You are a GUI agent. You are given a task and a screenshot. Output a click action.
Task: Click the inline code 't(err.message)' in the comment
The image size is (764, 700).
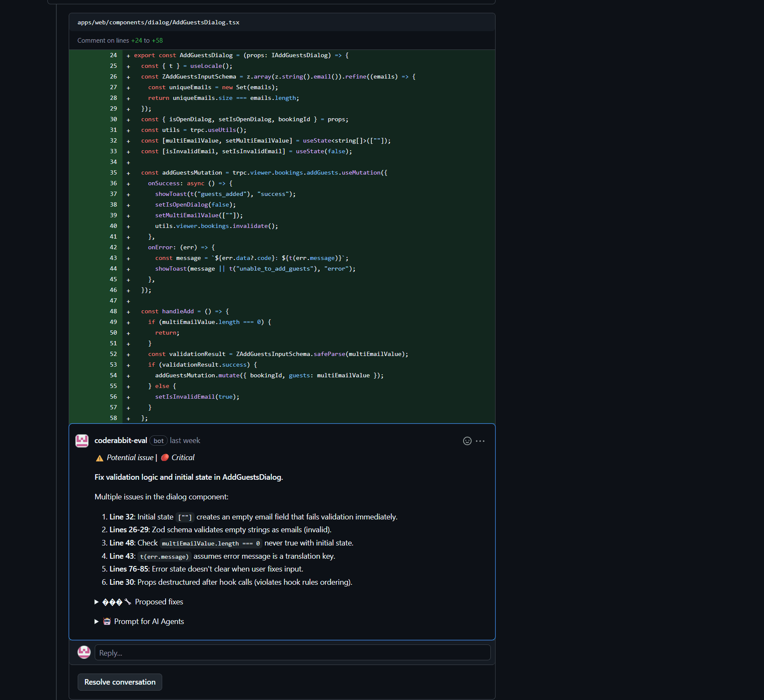tap(164, 557)
